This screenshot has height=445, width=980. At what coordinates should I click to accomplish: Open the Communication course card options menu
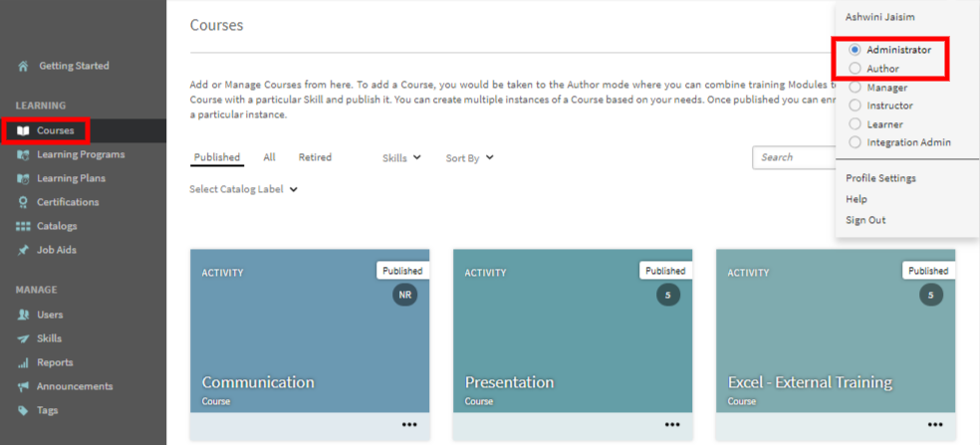[x=409, y=425]
